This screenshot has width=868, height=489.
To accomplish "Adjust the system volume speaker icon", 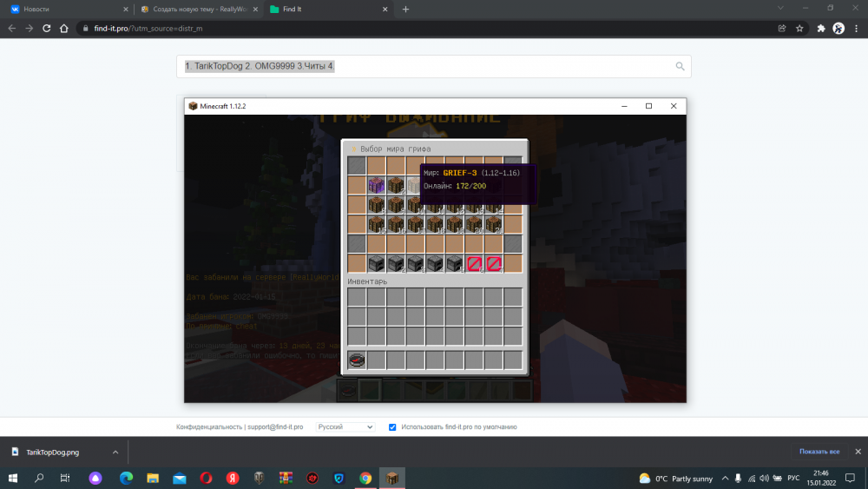I will [x=764, y=478].
